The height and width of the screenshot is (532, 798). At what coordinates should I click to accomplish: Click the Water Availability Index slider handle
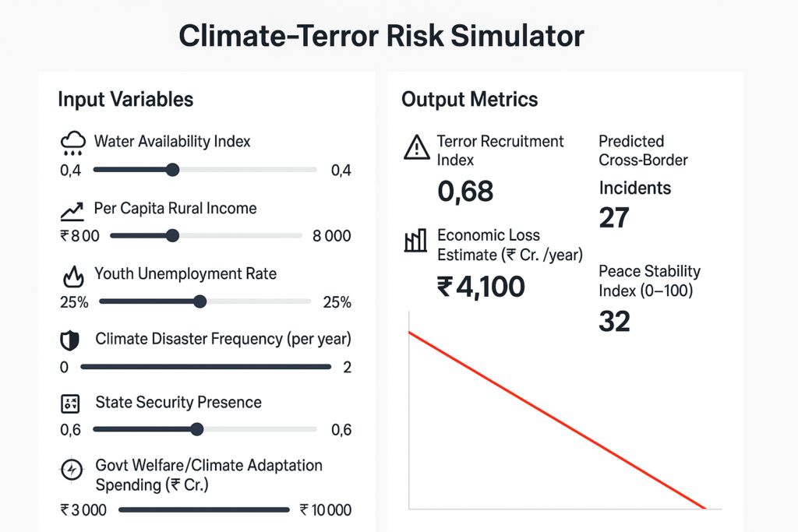pyautogui.click(x=173, y=170)
